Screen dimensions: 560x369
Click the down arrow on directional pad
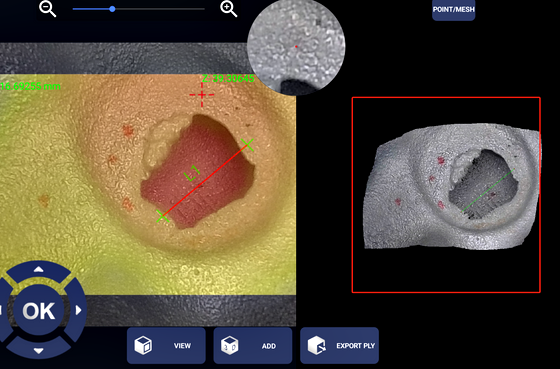tap(39, 351)
